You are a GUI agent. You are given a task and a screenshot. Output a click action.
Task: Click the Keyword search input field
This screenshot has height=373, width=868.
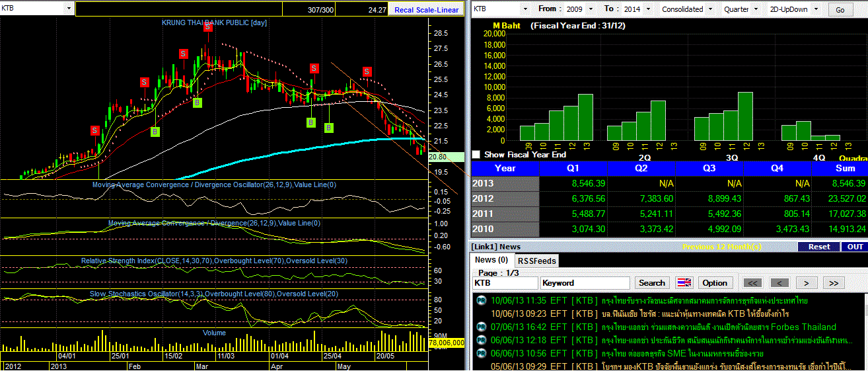[x=585, y=283]
